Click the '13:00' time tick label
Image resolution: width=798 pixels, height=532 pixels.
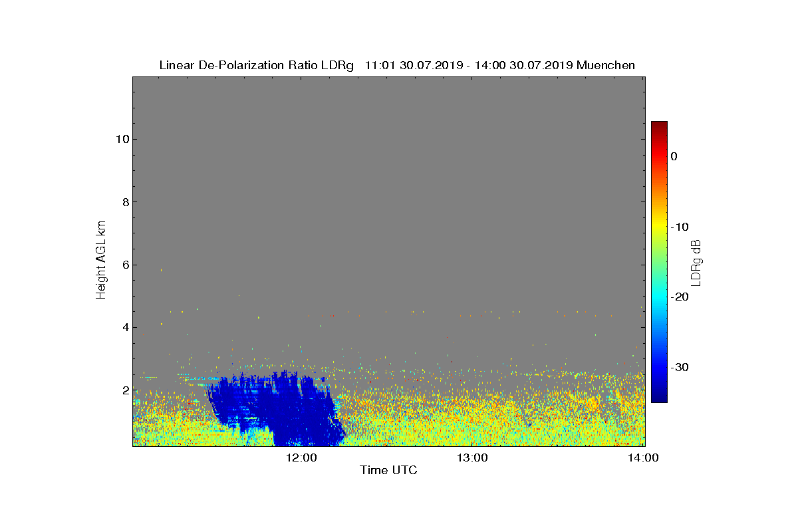(x=472, y=458)
